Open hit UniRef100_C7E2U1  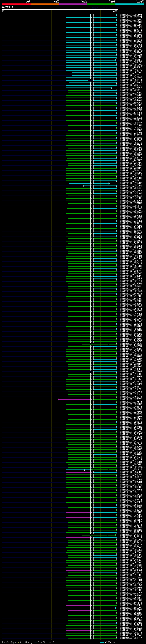pos(131,22)
